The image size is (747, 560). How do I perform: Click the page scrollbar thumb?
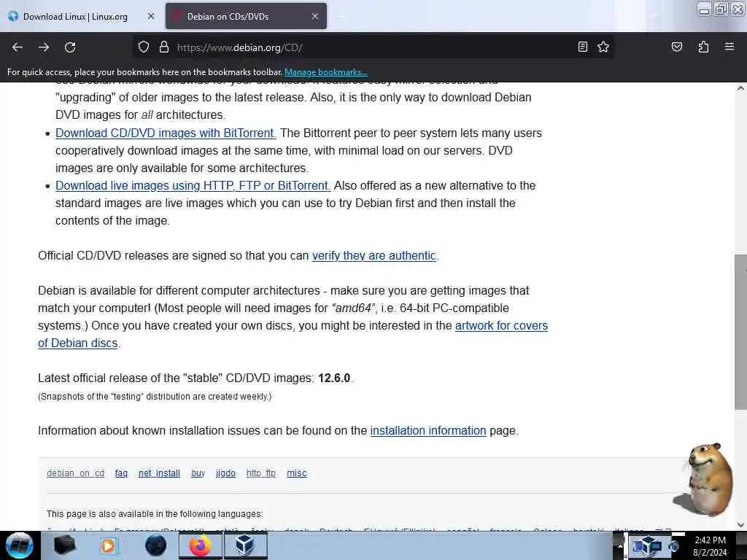point(740,332)
